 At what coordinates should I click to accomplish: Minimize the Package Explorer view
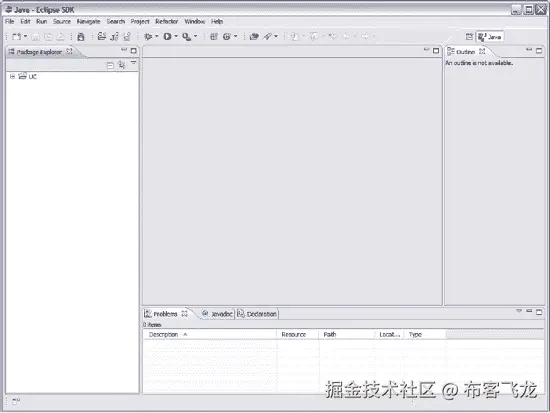[124, 50]
